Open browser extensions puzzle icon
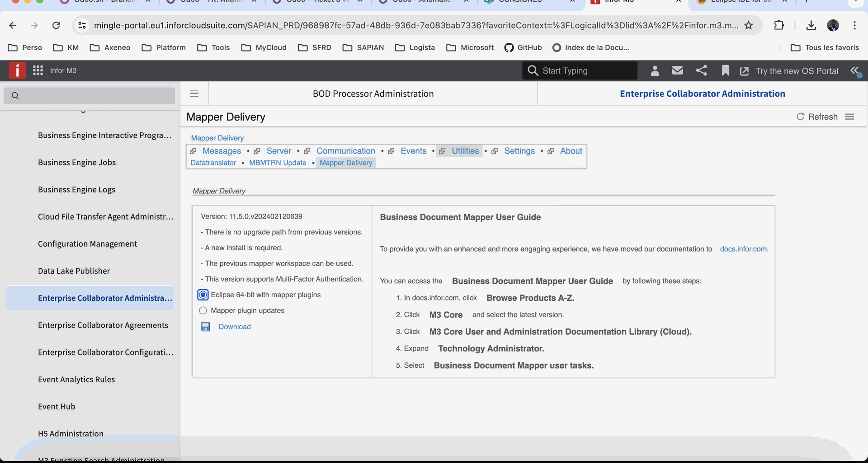This screenshot has height=463, width=868. click(779, 25)
